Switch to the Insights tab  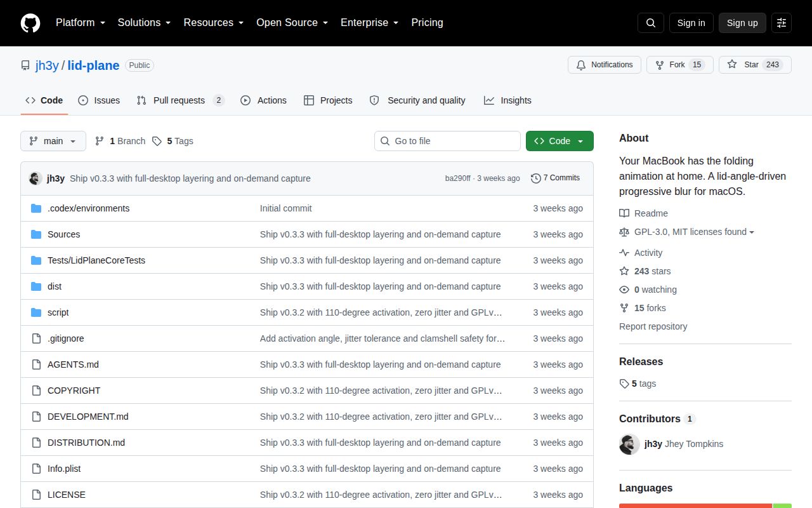click(507, 100)
